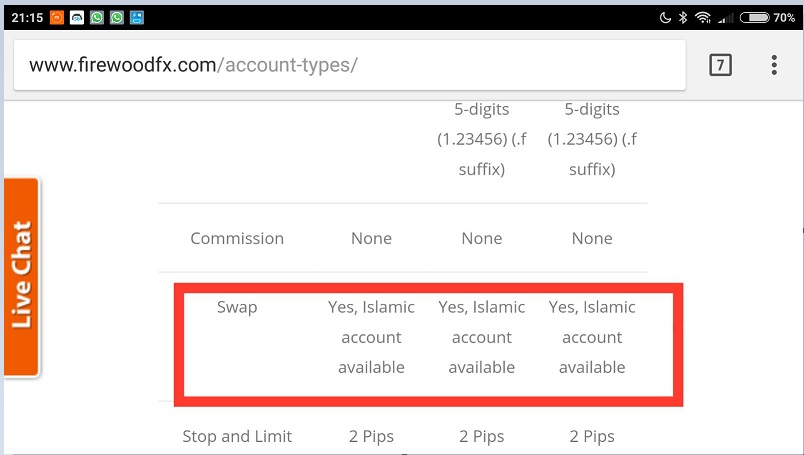The width and height of the screenshot is (804, 455).
Task: Tap the do-not-disturb moon icon
Action: point(665,17)
